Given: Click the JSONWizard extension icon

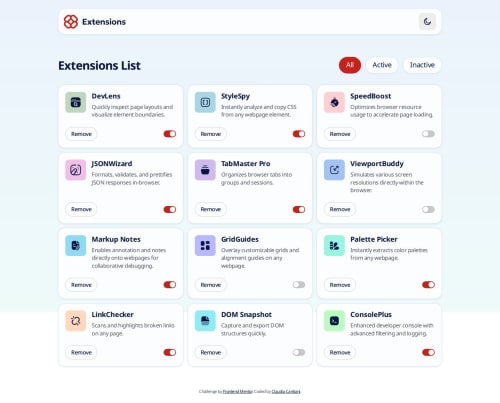Looking at the screenshot, I should coord(75,170).
